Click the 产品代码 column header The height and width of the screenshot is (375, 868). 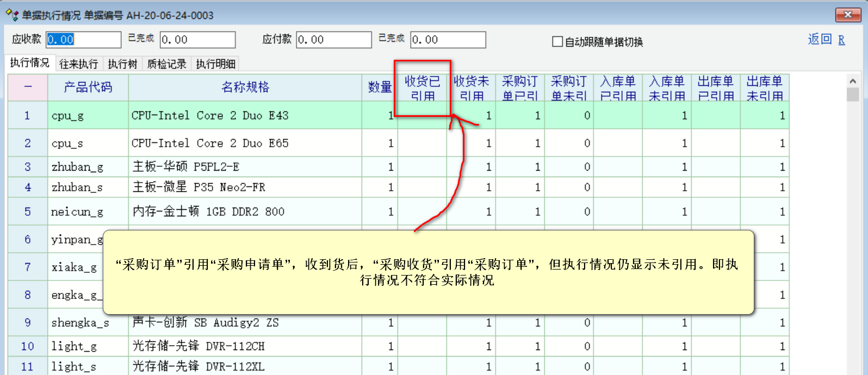pyautogui.click(x=88, y=87)
